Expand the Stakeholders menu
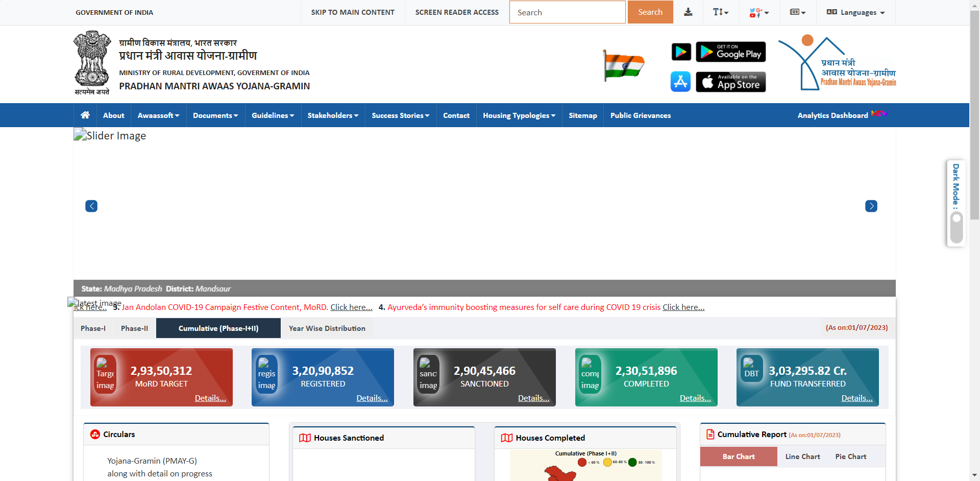Screen dimensions: 980x481 (333, 115)
